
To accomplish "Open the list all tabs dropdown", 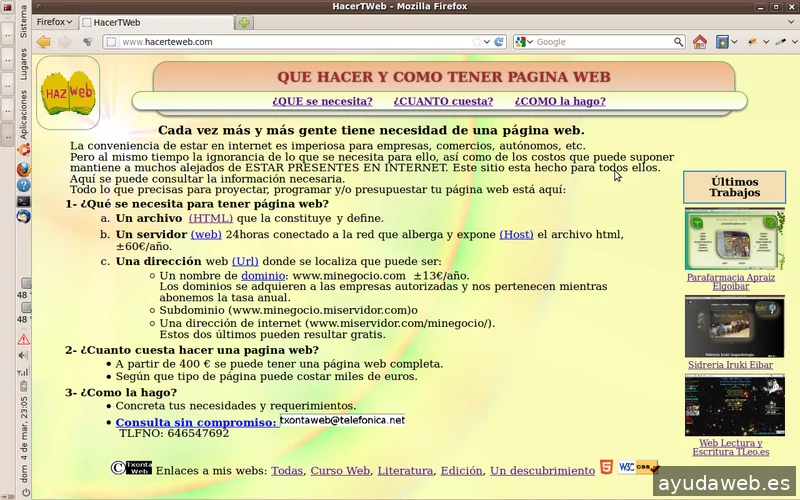I will pos(792,22).
